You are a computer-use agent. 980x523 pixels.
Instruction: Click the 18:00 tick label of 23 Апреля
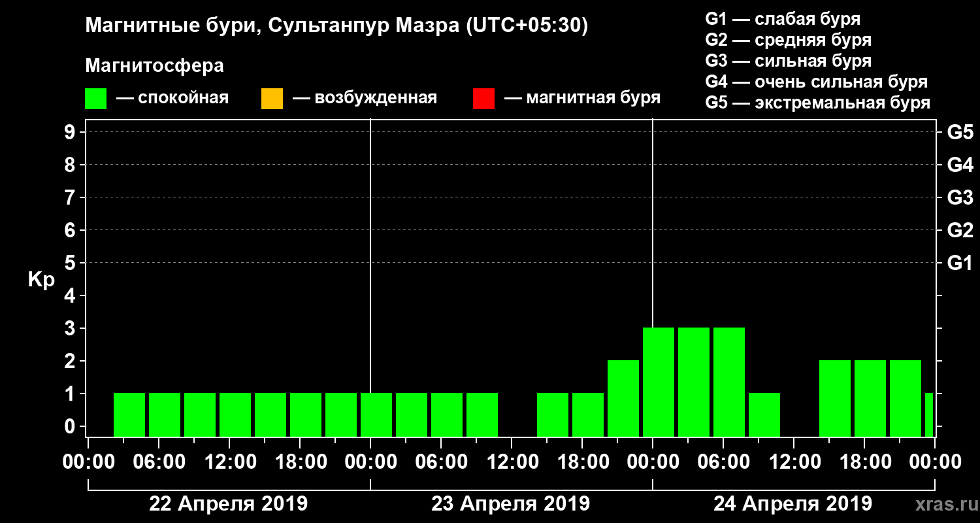tap(582, 462)
